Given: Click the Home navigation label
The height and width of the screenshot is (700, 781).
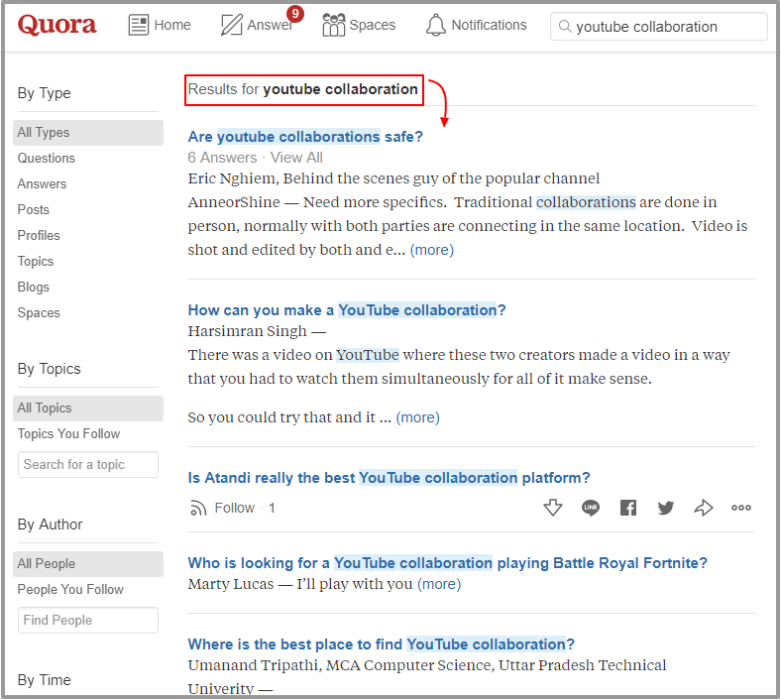Looking at the screenshot, I should click(172, 25).
